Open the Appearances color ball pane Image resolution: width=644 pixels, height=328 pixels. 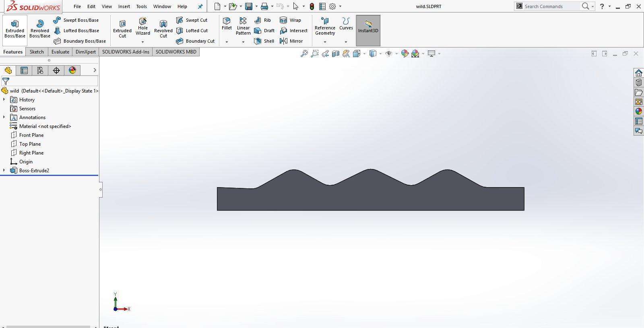(x=639, y=111)
